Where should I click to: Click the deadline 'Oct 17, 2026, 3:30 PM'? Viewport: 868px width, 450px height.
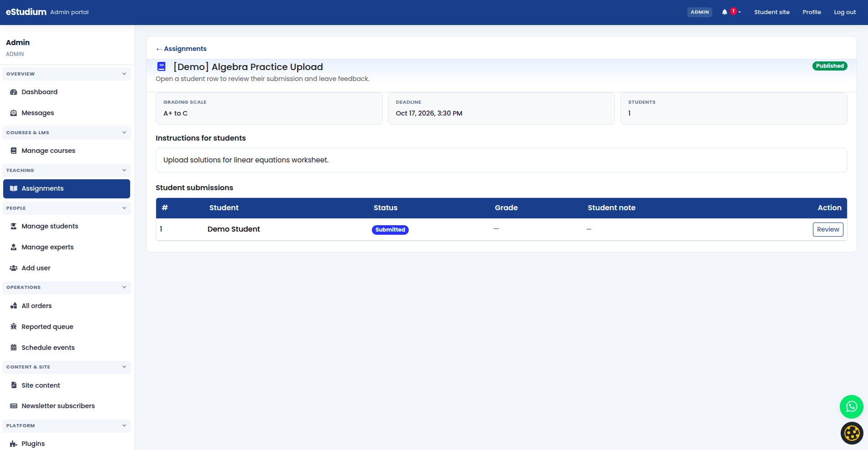[x=429, y=113]
